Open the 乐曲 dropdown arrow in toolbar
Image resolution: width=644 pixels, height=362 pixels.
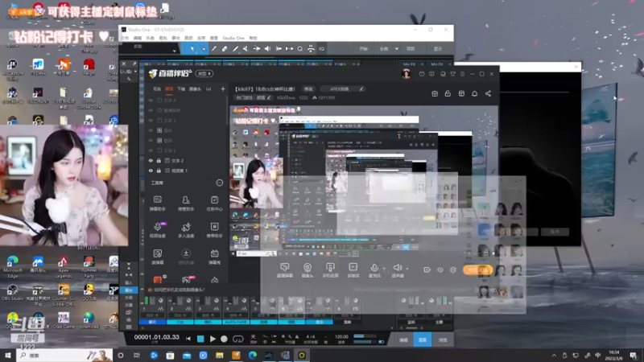coord(397,49)
